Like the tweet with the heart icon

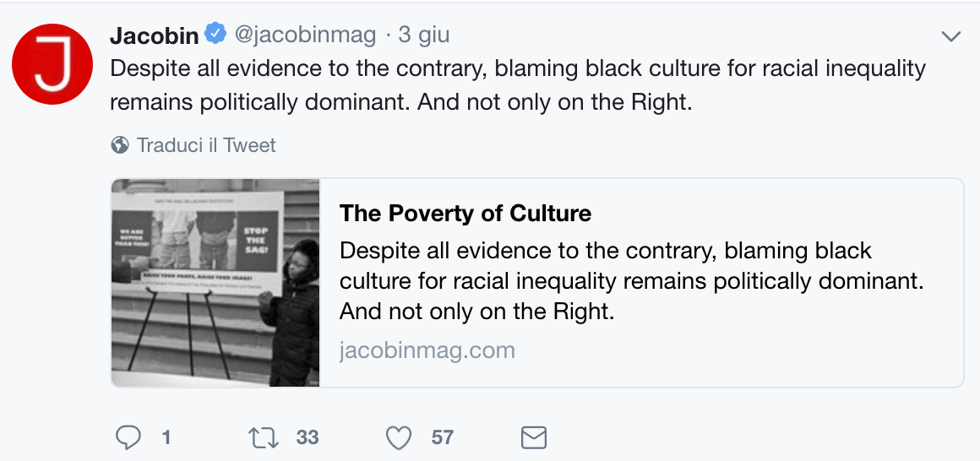398,437
